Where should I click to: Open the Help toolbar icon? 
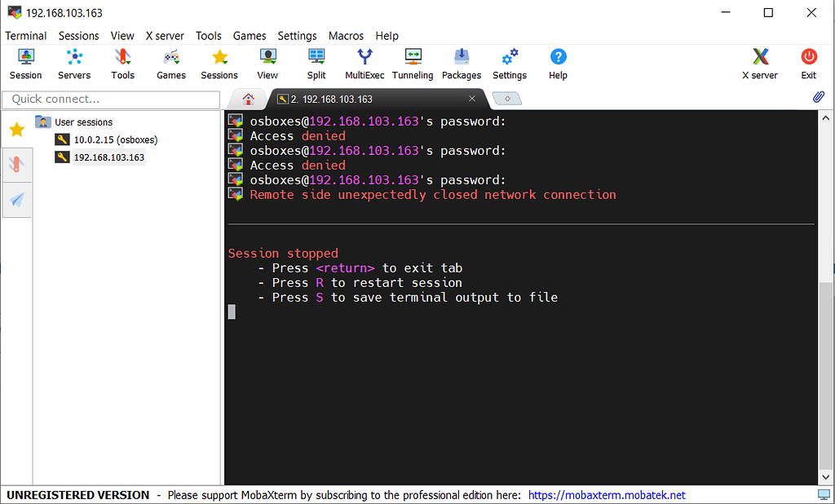(558, 64)
